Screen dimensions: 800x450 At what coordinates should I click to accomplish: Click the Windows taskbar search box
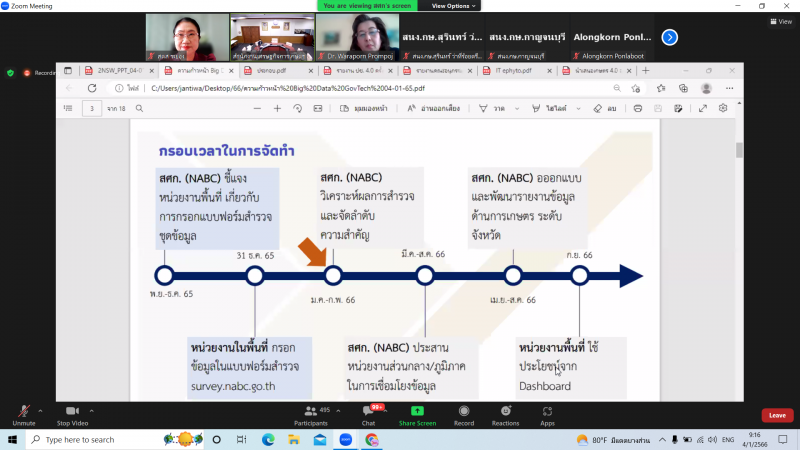tap(115, 439)
